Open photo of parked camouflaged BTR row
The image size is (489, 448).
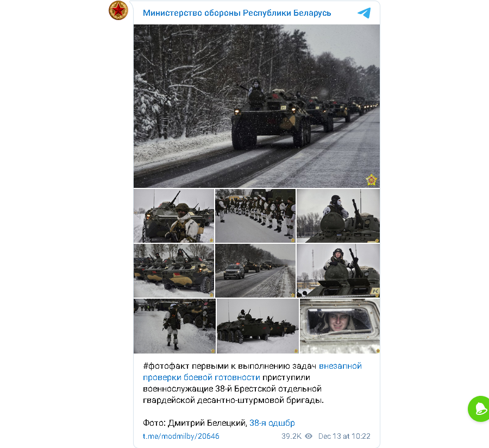point(174,270)
